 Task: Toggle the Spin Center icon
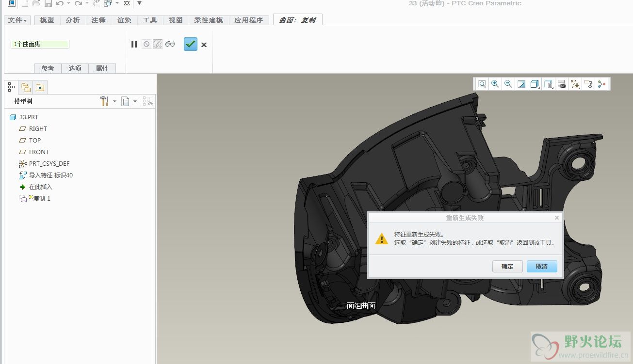[x=601, y=84]
